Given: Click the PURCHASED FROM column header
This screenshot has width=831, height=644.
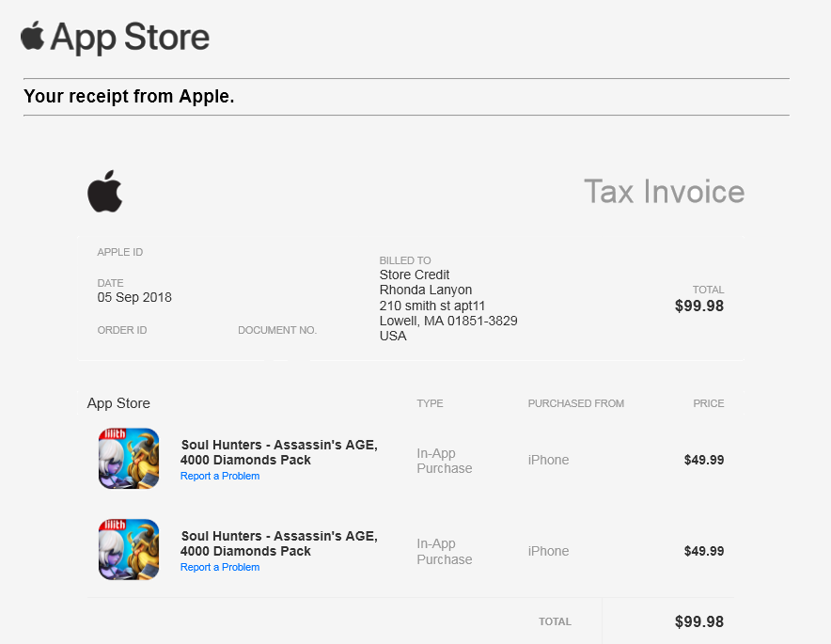Looking at the screenshot, I should 575,404.
